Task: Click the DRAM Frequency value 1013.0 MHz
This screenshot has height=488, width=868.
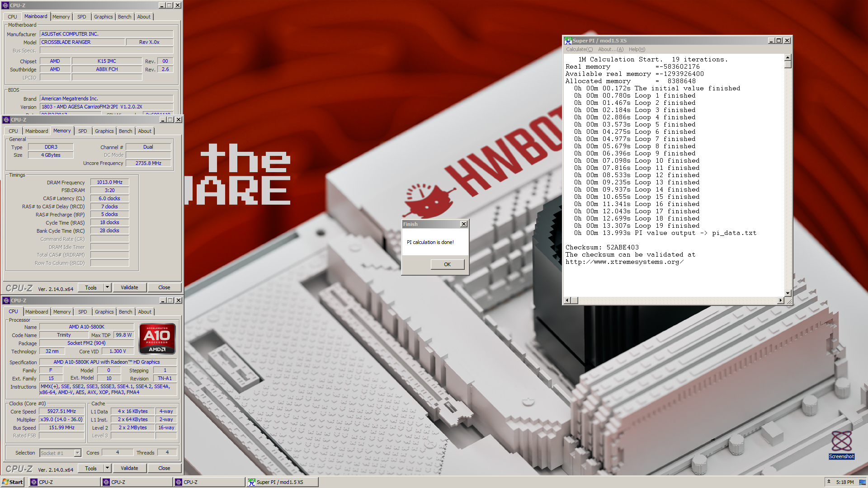Action: [109, 182]
